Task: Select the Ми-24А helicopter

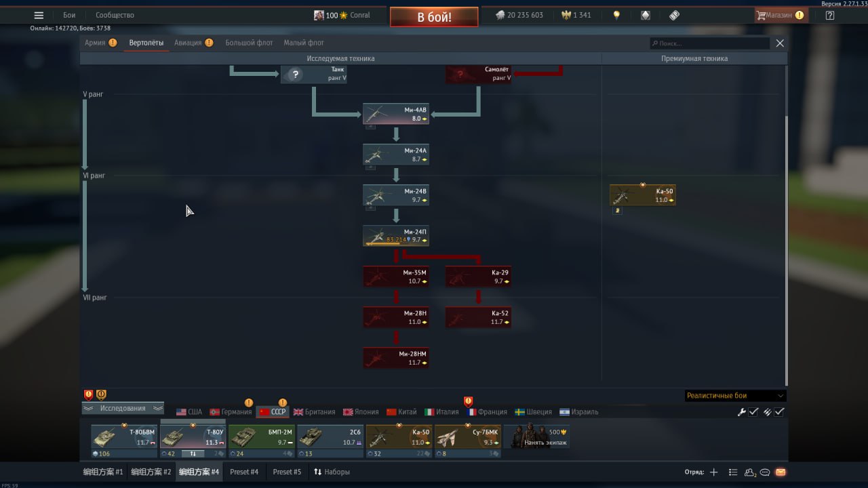Action: pyautogui.click(x=396, y=155)
